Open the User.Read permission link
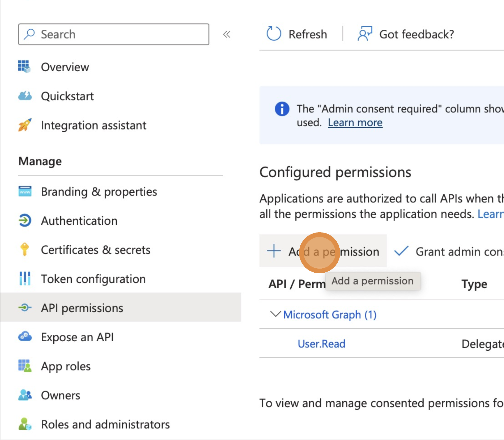The height and width of the screenshot is (440, 504). (x=321, y=344)
